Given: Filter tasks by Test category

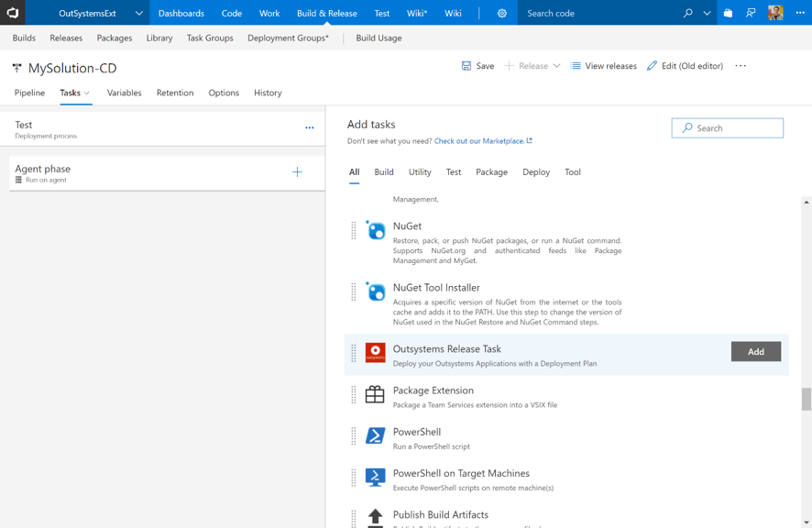Looking at the screenshot, I should [x=453, y=172].
